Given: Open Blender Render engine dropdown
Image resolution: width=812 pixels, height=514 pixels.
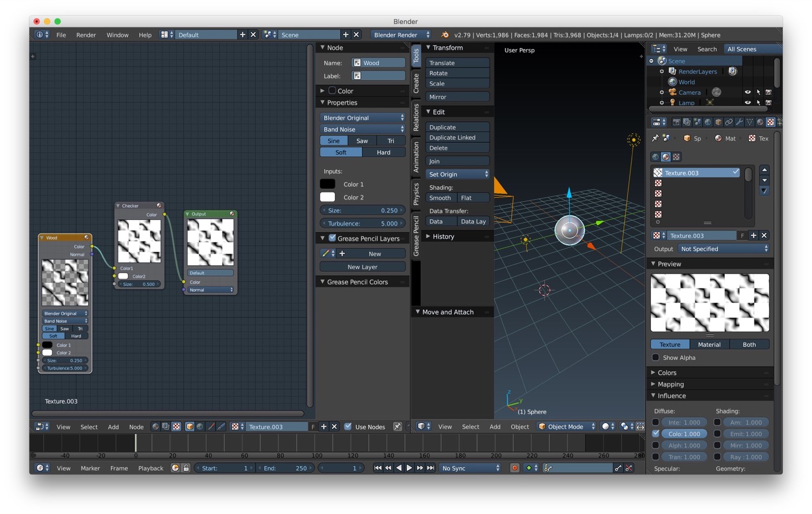Looking at the screenshot, I should pos(401,35).
